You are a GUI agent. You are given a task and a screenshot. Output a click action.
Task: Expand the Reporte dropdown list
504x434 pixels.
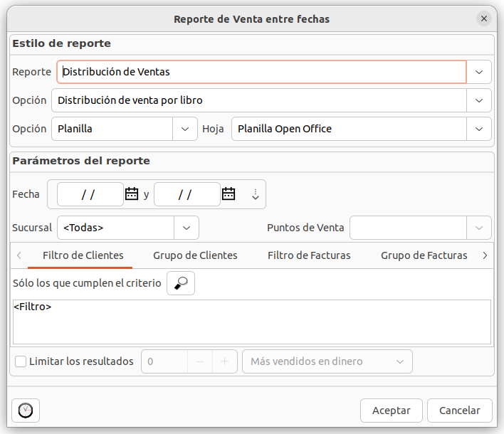click(x=479, y=72)
